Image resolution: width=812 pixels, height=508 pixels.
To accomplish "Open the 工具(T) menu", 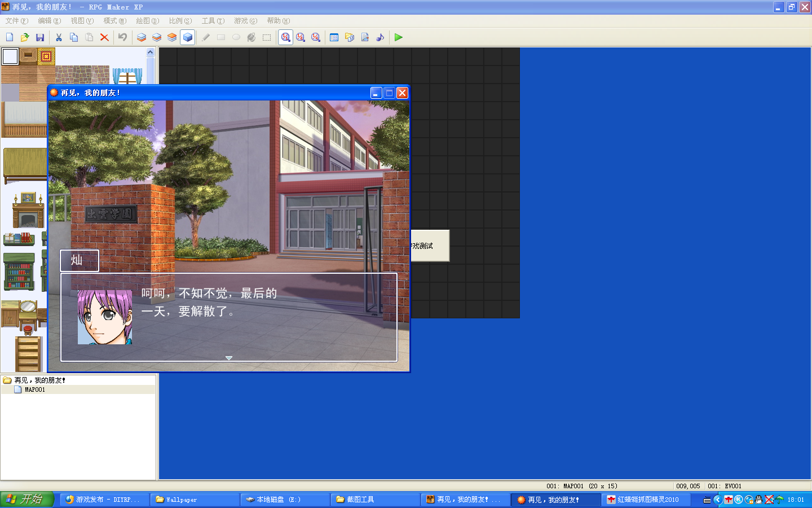I will (x=213, y=21).
